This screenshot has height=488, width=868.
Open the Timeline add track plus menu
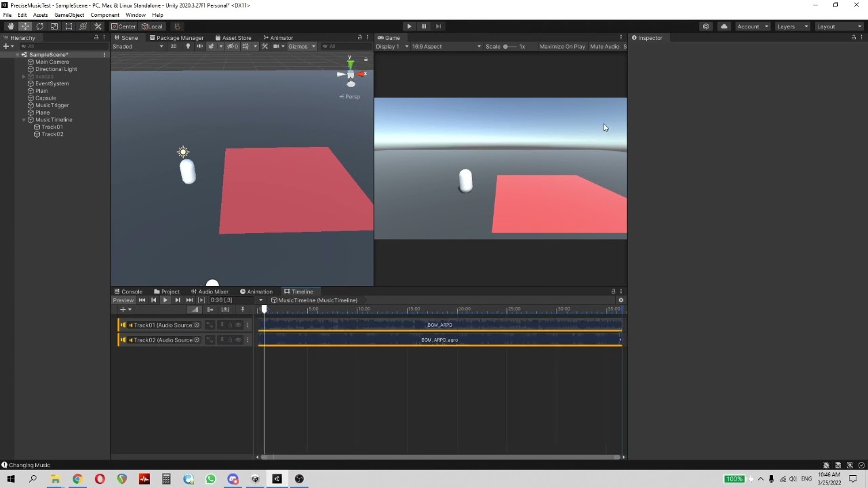point(125,310)
